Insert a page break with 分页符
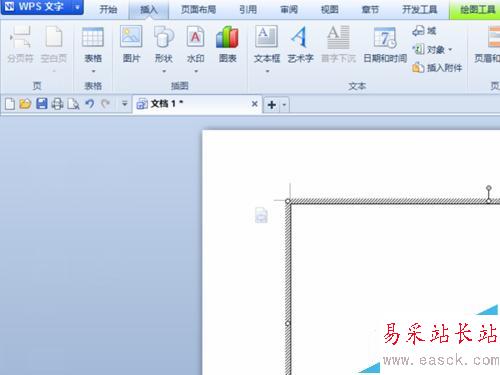This screenshot has height=375, width=500. click(x=20, y=44)
